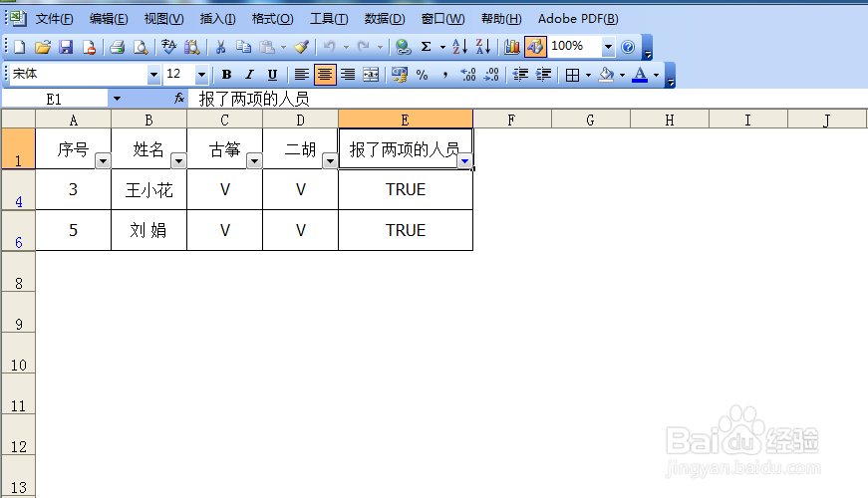Toggle center alignment
Image resolution: width=868 pixels, height=498 pixels.
pyautogui.click(x=325, y=75)
